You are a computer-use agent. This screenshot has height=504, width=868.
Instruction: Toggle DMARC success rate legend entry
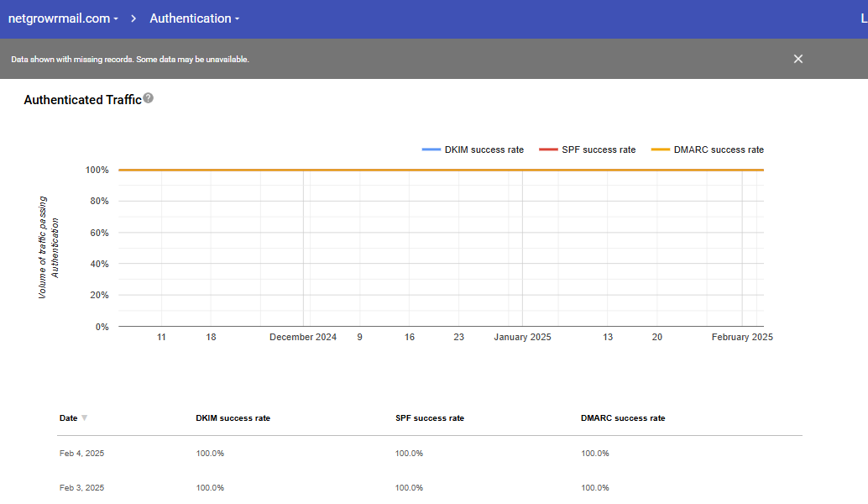pos(719,150)
